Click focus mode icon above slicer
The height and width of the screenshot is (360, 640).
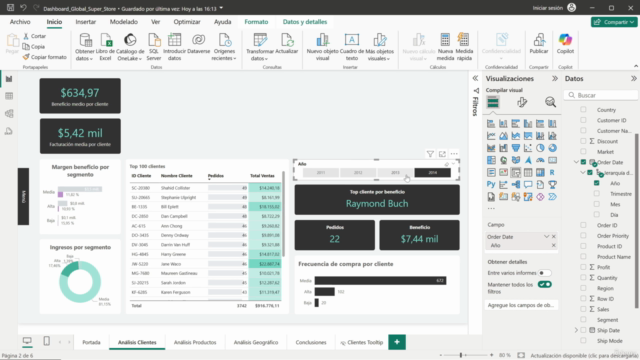pos(442,154)
